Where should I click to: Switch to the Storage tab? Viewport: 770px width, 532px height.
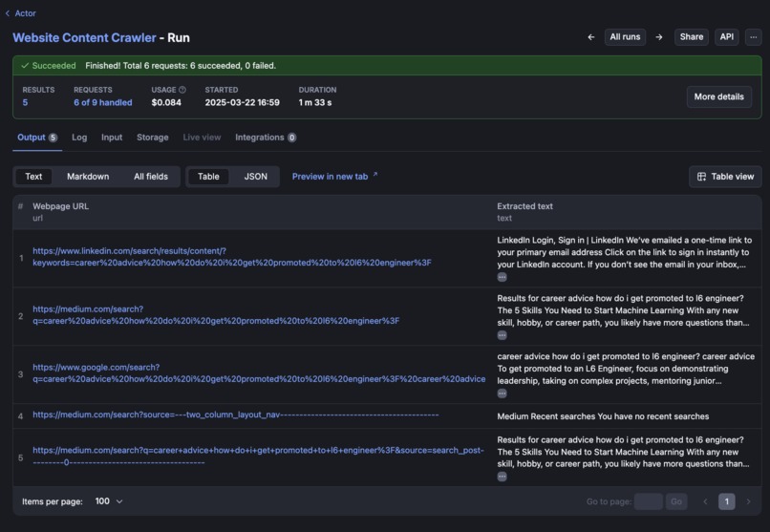coord(153,138)
